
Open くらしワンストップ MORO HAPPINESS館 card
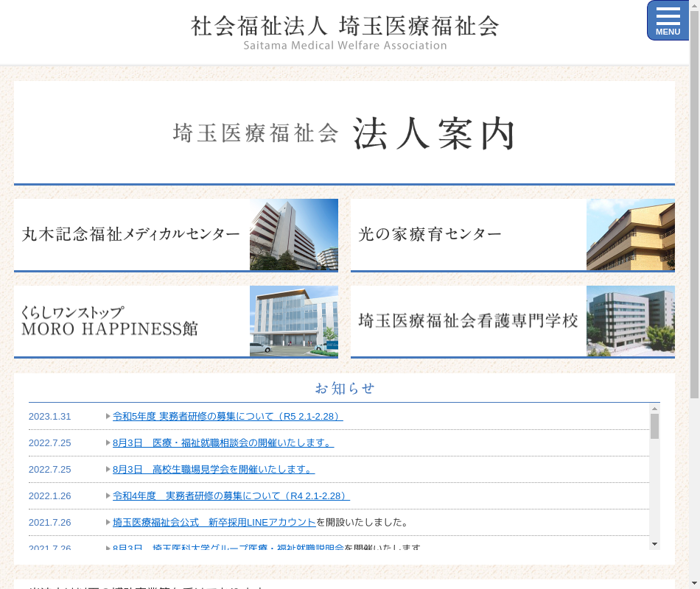[x=176, y=322]
